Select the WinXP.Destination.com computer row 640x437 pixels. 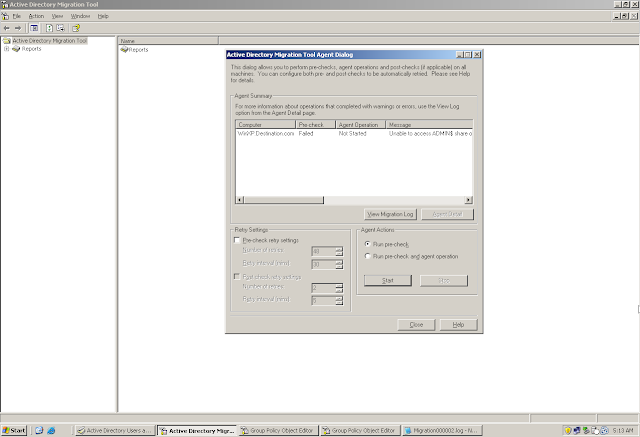pyautogui.click(x=354, y=133)
